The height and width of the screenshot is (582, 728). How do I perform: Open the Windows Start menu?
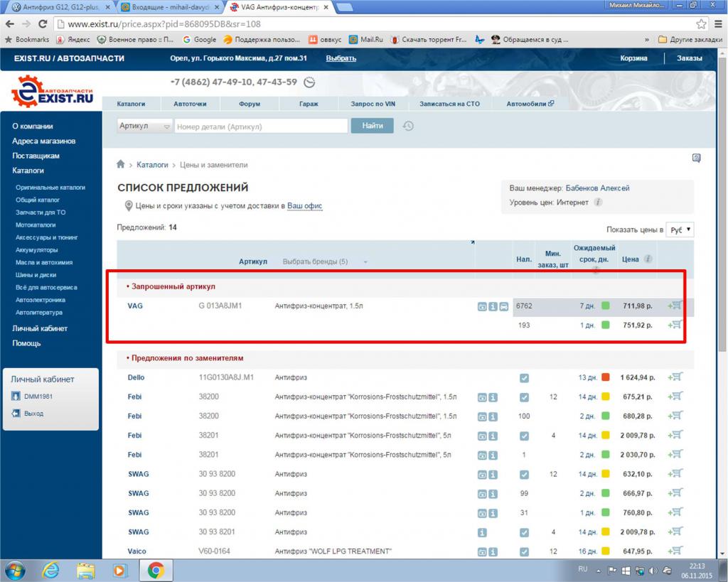pyautogui.click(x=14, y=570)
